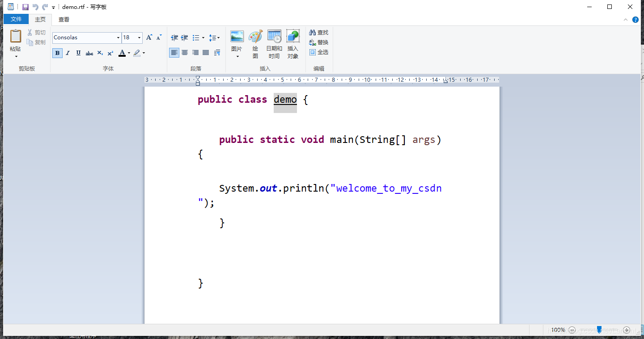Toggle underline formatting
This screenshot has height=339, width=644.
click(x=79, y=53)
